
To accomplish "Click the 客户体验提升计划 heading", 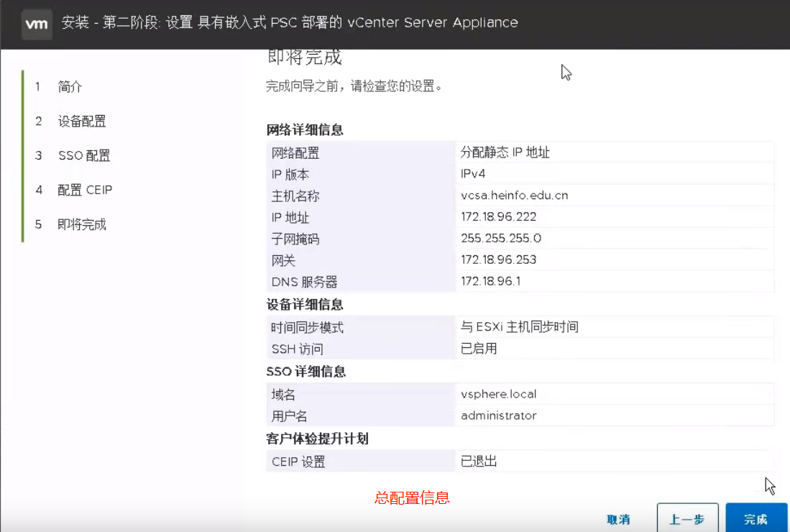I will [317, 439].
